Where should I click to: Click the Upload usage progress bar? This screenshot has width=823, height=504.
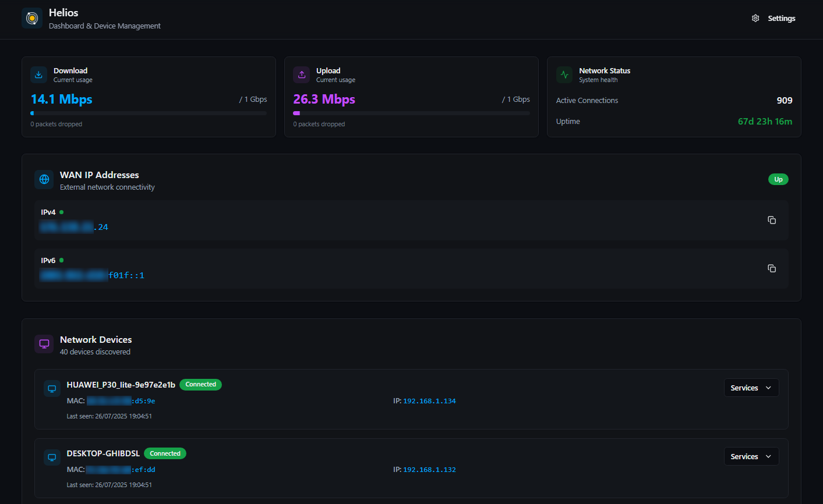tap(411, 113)
